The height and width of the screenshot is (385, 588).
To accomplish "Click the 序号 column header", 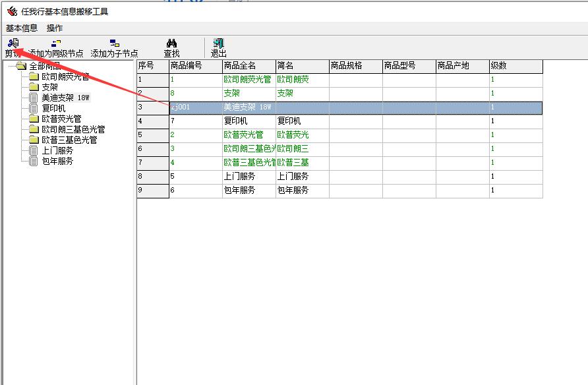I will coord(153,67).
